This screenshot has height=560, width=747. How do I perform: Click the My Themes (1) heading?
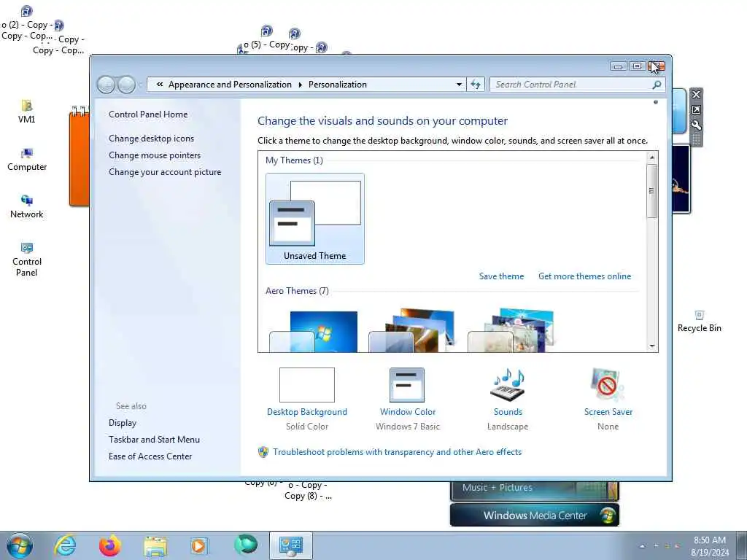point(294,160)
